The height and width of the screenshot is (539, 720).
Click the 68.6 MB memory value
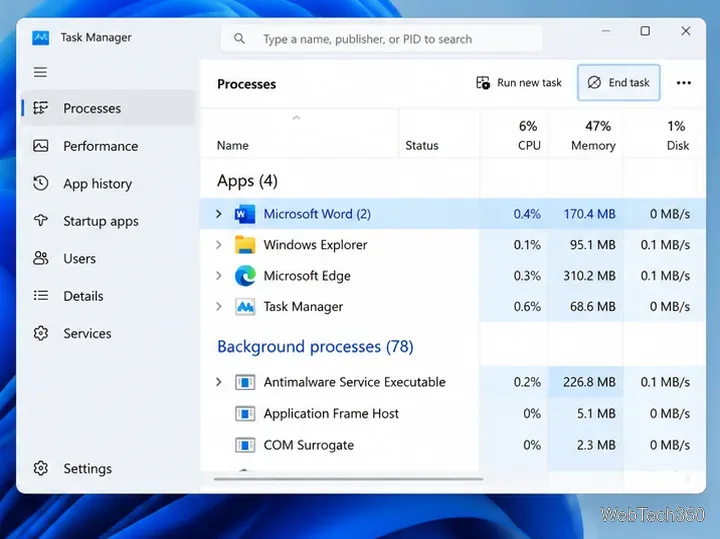[592, 306]
